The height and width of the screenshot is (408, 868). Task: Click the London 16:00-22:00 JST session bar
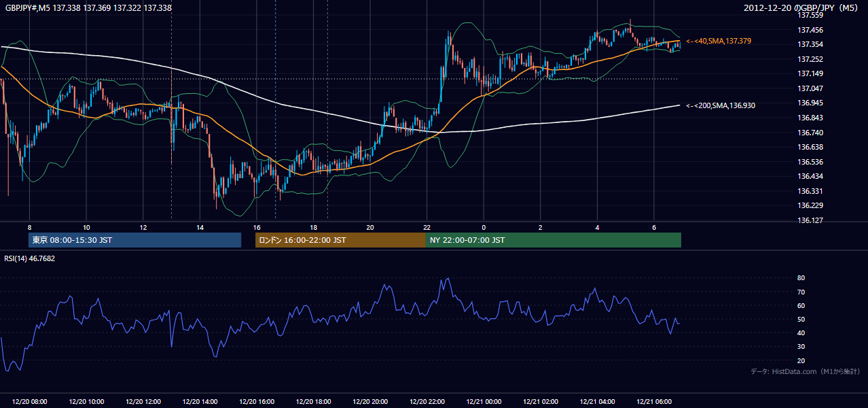click(x=340, y=240)
